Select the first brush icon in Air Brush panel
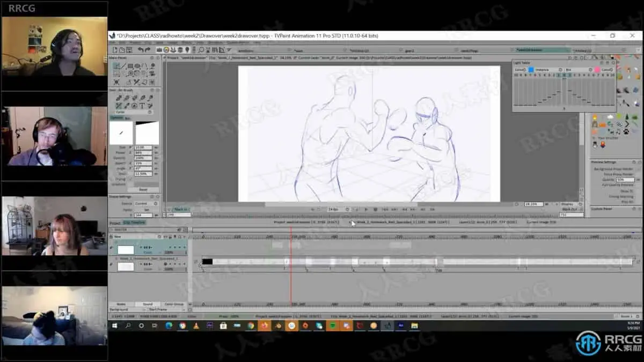644x362 pixels. [119, 98]
